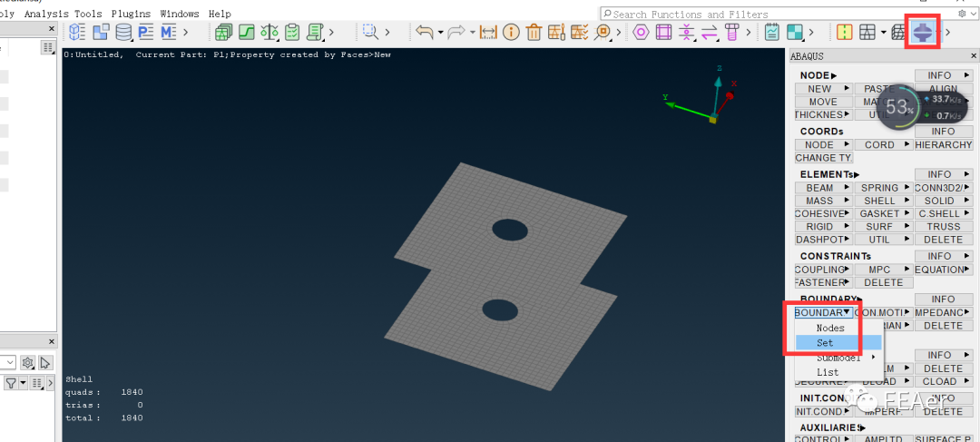Click the orange mesh checklist icon
The image size is (980, 442).
(x=579, y=32)
